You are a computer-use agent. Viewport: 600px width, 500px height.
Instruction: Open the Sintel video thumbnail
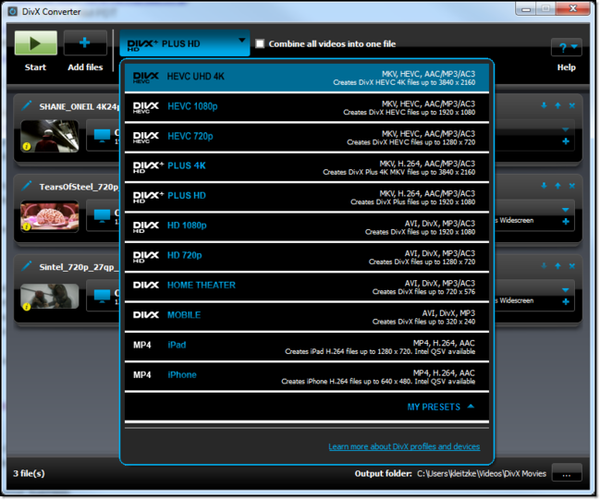50,296
